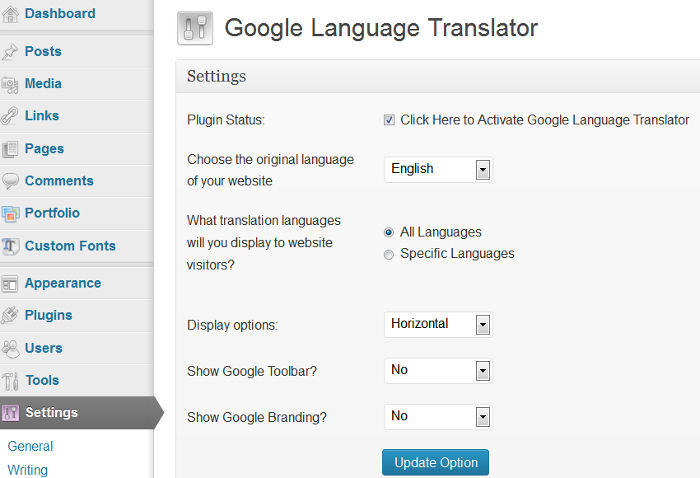Click the 'Click Here to Activate Google Language Translator' label
Image resolution: width=700 pixels, height=478 pixels.
[545, 120]
